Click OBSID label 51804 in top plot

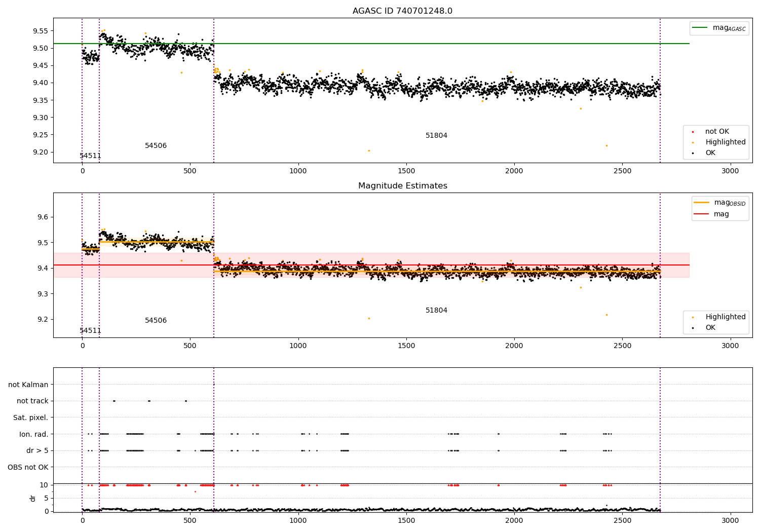click(437, 136)
